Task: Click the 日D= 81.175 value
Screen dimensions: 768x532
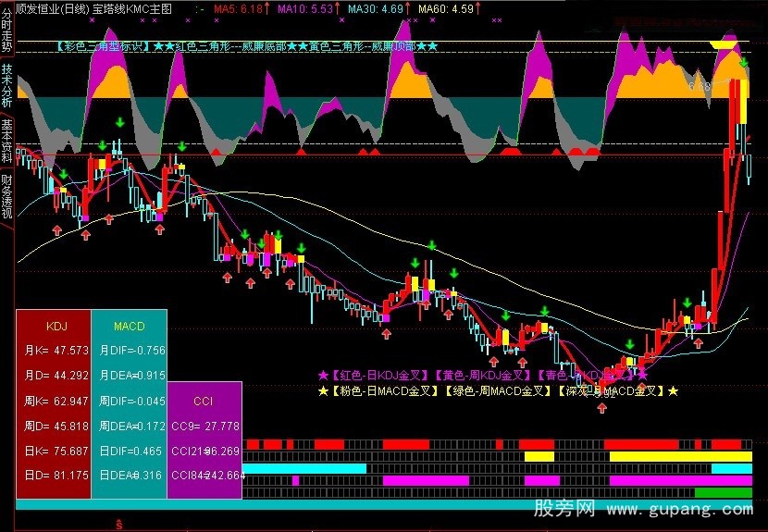Action: tap(56, 476)
